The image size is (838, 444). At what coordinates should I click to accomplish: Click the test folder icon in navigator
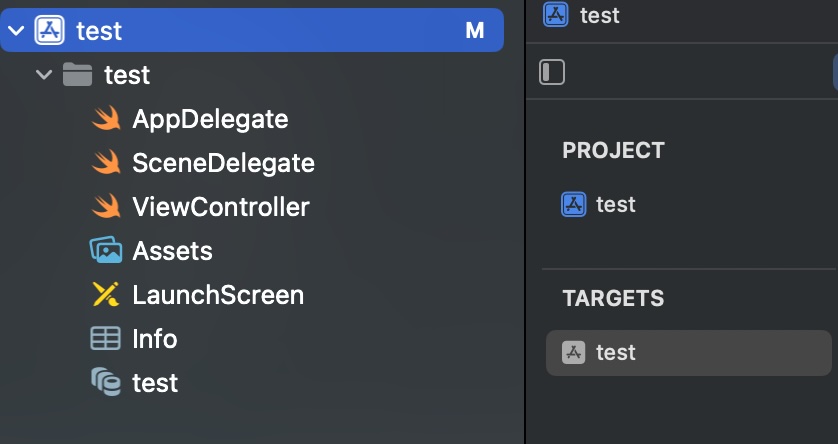click(77, 75)
